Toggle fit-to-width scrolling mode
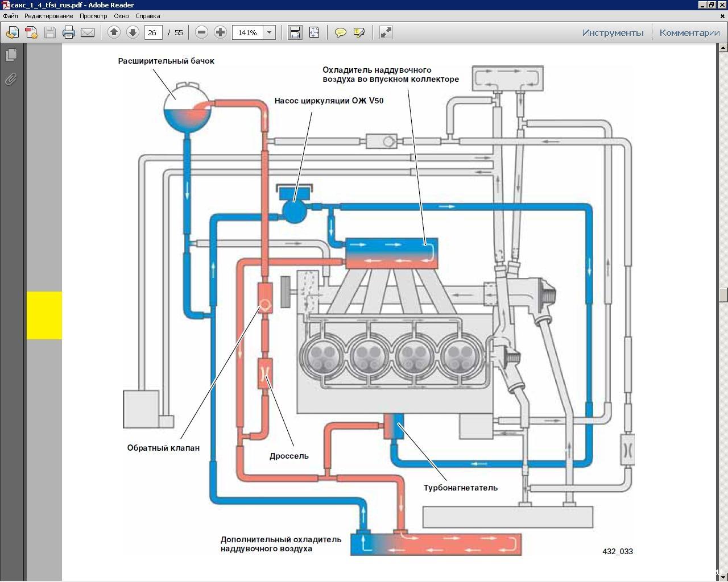The width and height of the screenshot is (728, 582). 295,32
